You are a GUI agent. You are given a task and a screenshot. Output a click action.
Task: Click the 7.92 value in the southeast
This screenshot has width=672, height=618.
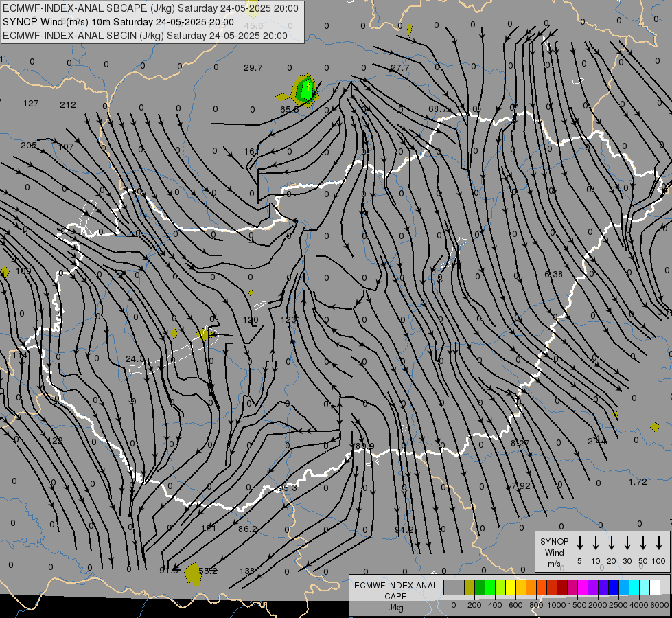[x=521, y=486]
